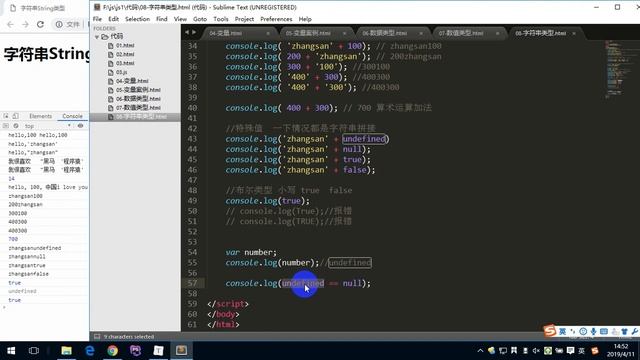
Task: Click the tab scroll left arrow
Action: pos(187,32)
